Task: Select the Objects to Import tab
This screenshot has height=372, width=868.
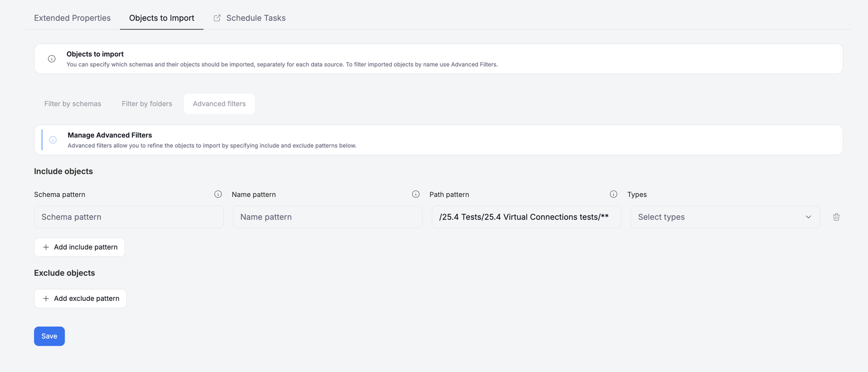Action: click(162, 18)
